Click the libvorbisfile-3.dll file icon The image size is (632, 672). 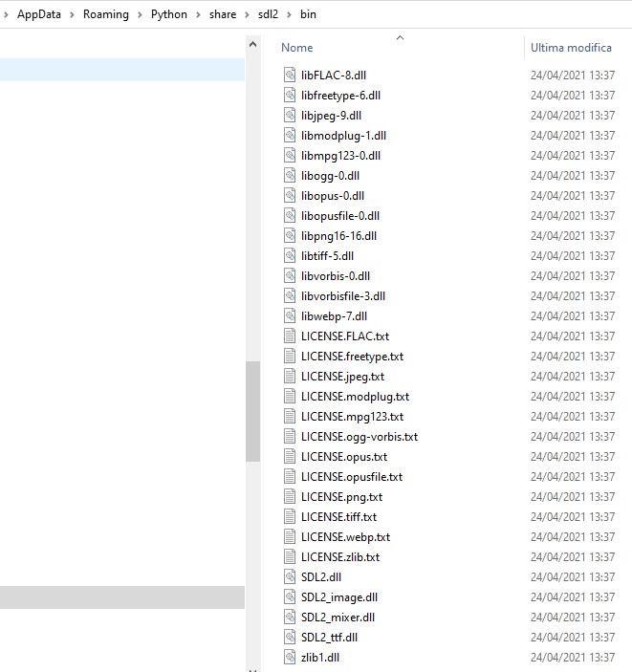click(290, 295)
